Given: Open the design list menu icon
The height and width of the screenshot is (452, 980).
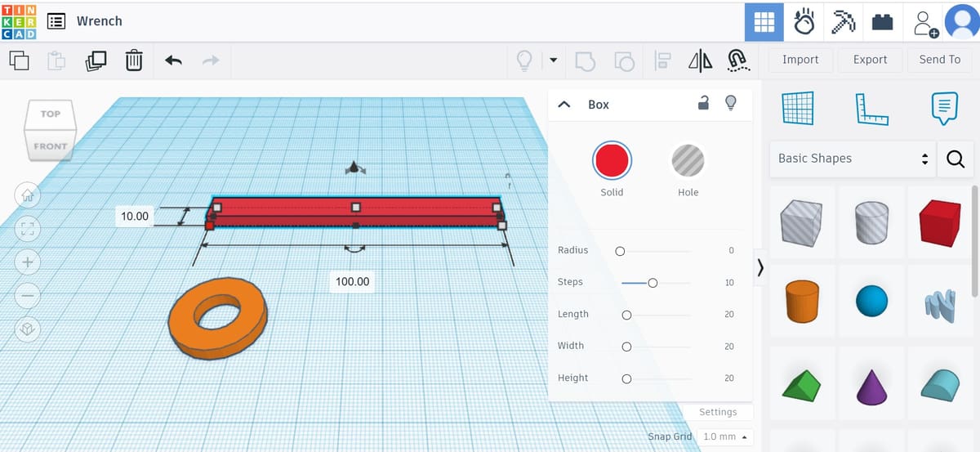Looking at the screenshot, I should point(56,22).
